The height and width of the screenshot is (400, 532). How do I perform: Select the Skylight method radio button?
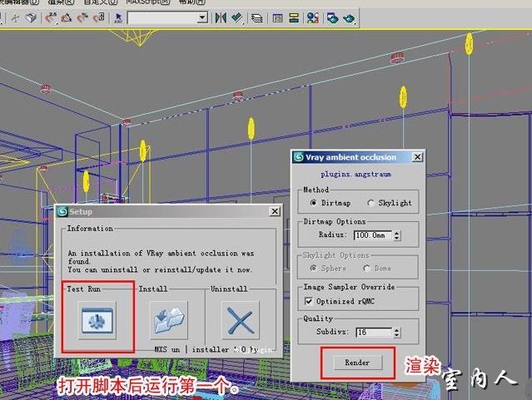pos(370,203)
